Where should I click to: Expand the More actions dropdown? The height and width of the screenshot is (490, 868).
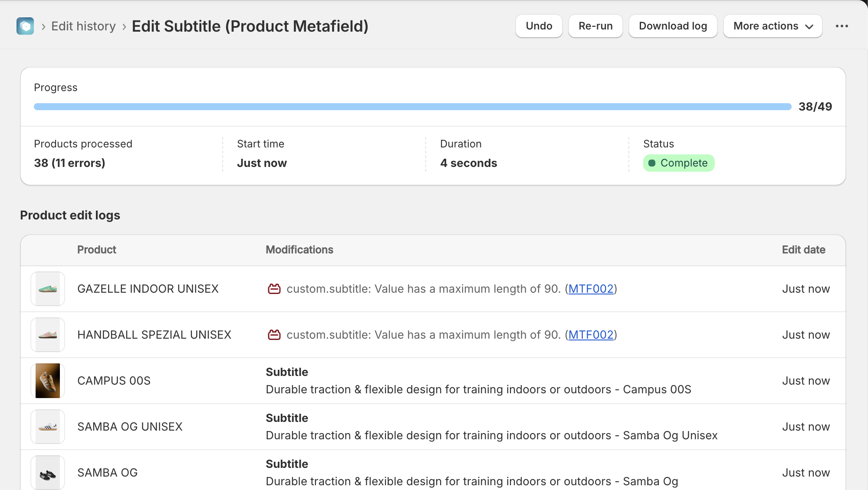click(773, 26)
